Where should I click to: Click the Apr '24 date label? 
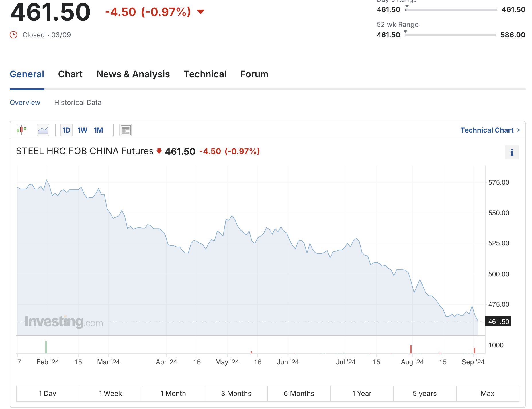166,362
